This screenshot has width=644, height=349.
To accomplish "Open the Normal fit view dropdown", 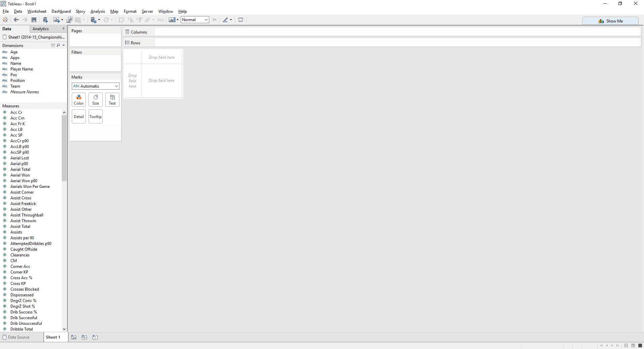I will (195, 20).
